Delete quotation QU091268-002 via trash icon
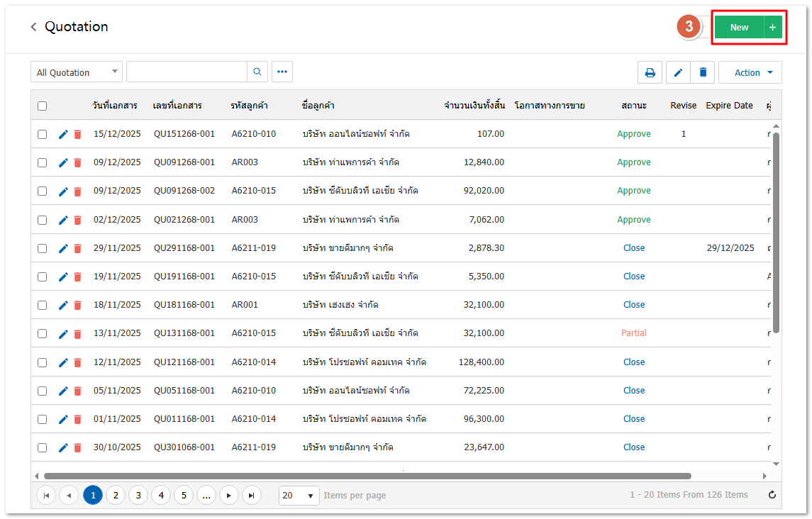The image size is (812, 519). tap(78, 191)
